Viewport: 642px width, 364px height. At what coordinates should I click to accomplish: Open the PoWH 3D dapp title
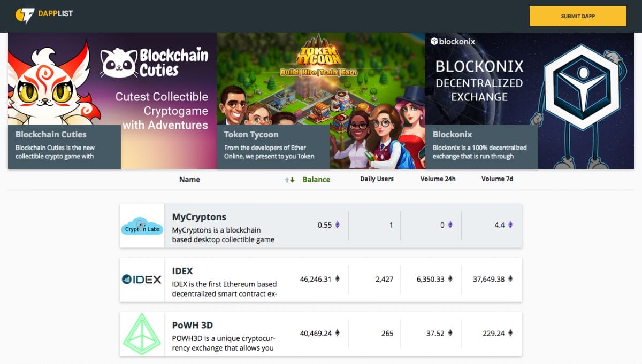[193, 325]
